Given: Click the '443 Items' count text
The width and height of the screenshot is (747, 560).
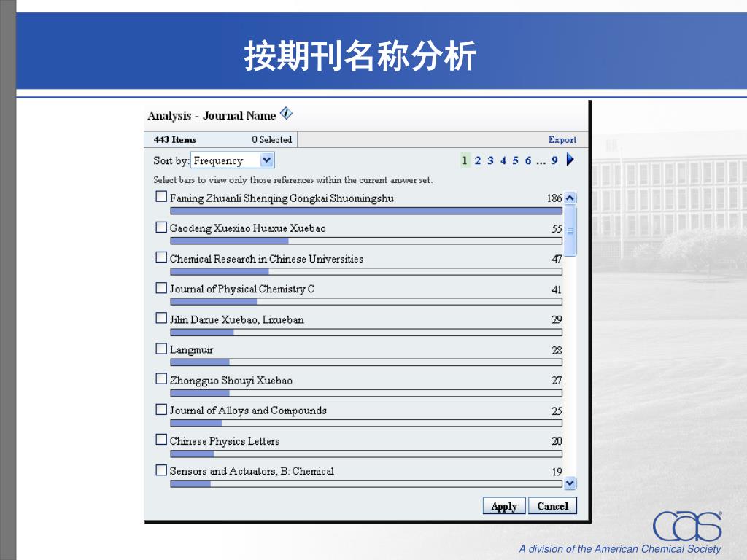Looking at the screenshot, I should tap(175, 139).
